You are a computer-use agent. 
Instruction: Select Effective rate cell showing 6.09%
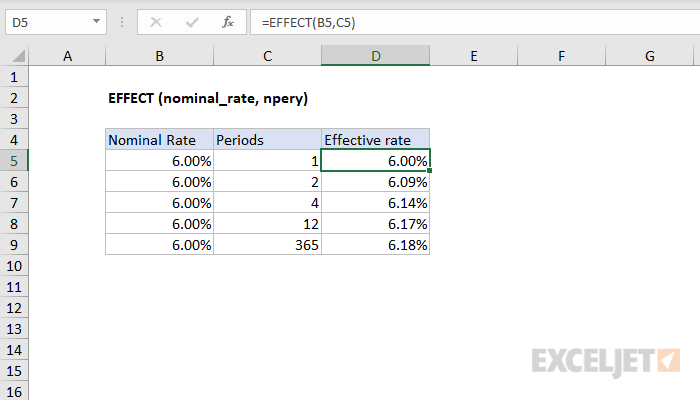click(375, 182)
